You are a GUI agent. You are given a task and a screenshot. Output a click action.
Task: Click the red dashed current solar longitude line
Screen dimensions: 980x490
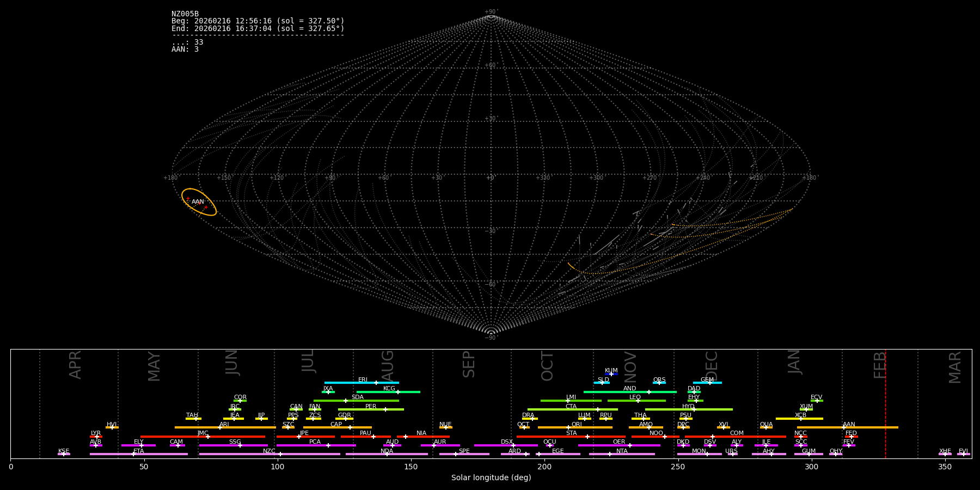click(x=885, y=403)
